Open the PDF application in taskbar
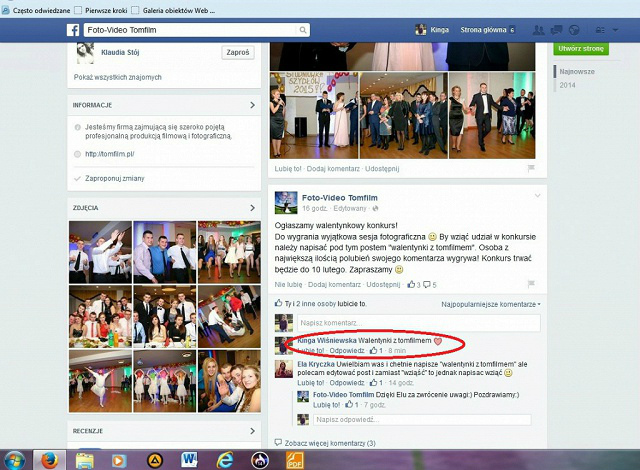The image size is (640, 470). point(295,460)
